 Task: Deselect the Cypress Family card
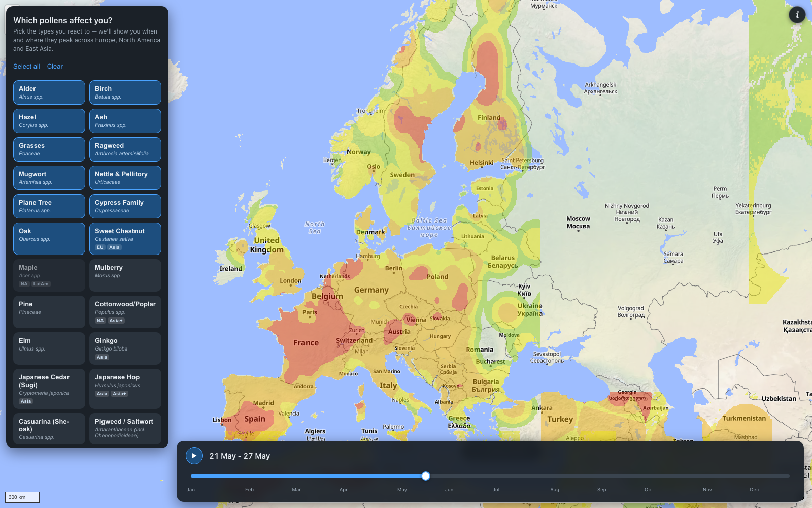tap(125, 206)
